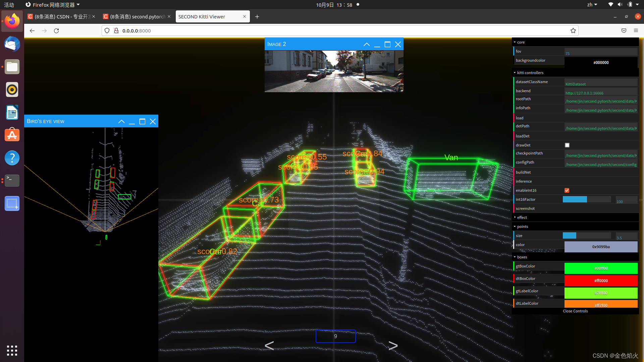
Task: Click the inference button
Action: click(524, 181)
